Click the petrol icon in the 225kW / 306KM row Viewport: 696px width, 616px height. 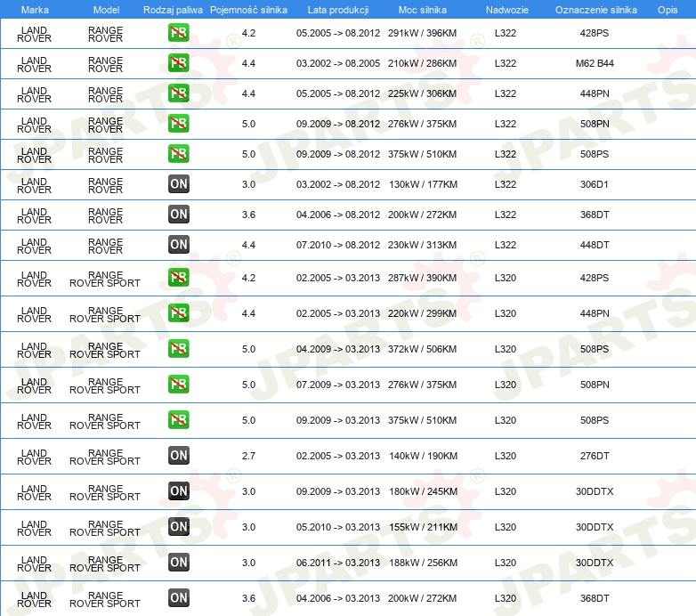(x=178, y=93)
